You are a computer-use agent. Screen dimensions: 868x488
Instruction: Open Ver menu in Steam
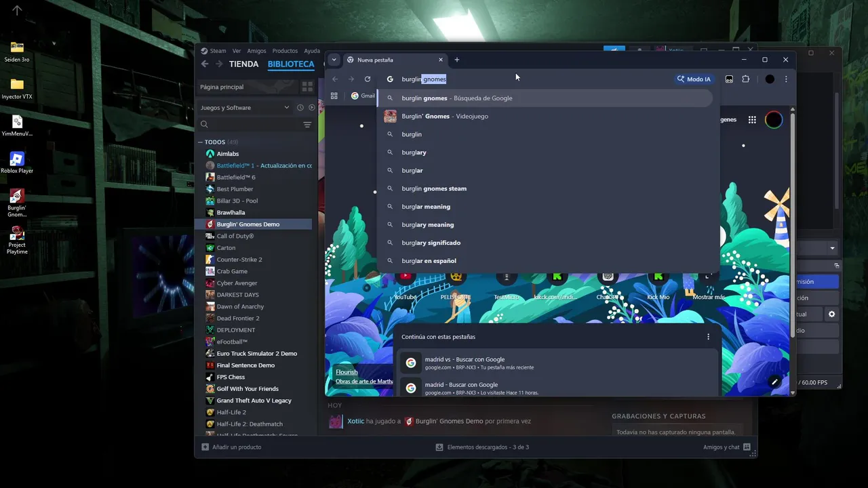[237, 51]
